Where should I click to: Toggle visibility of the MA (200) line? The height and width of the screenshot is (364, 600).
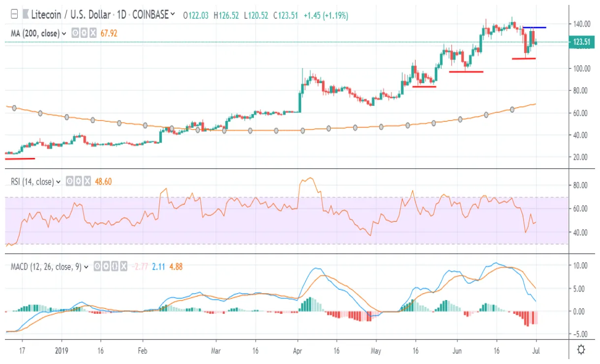click(75, 33)
